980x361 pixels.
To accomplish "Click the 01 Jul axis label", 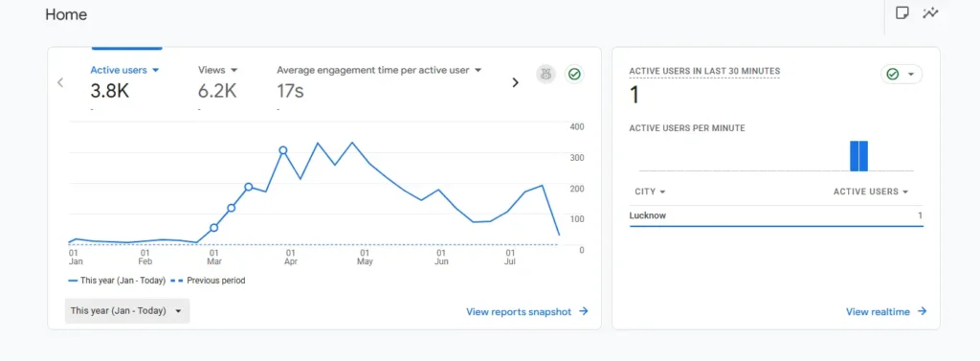I will [510, 258].
